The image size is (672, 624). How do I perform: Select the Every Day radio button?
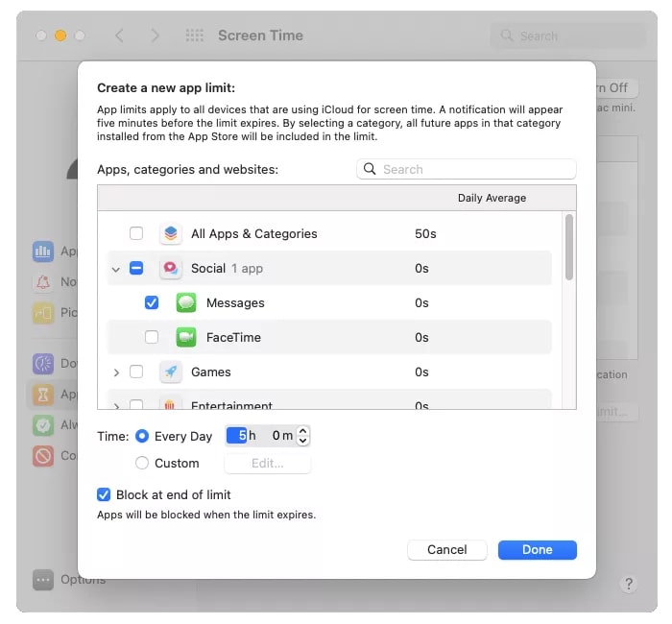(x=142, y=436)
